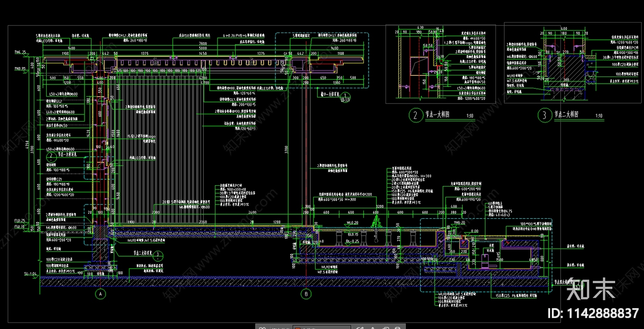Viewport: 644px width, 329px height.
Task: Select the 节点二大样图 title text
Action: [x=566, y=114]
